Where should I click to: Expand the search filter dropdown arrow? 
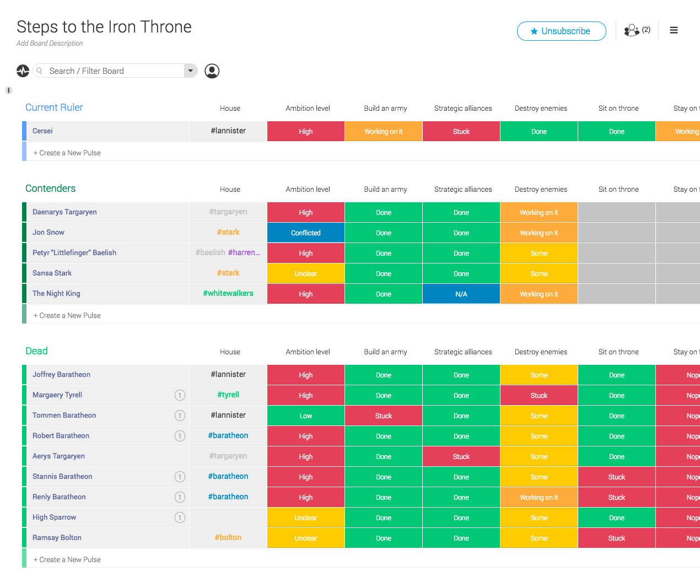coord(190,71)
